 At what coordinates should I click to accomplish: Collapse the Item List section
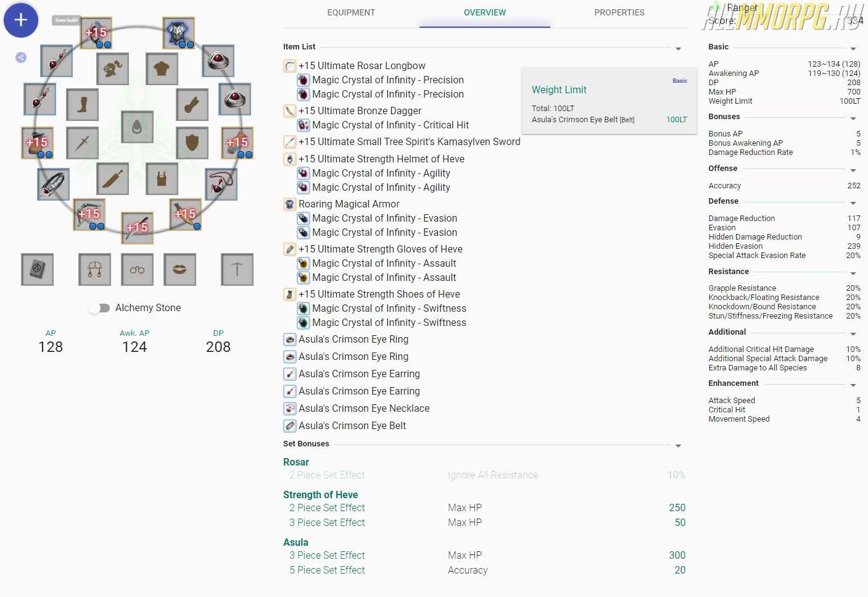click(678, 48)
